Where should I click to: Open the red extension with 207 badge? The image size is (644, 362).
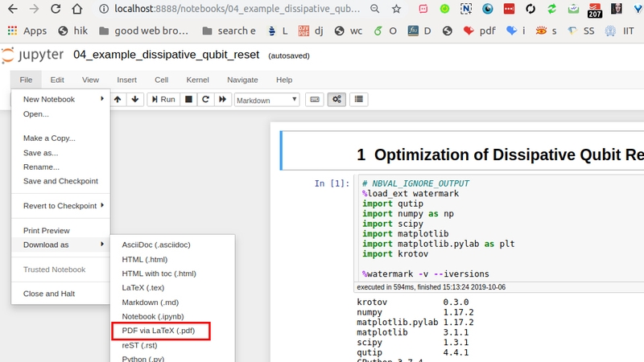[x=595, y=9]
